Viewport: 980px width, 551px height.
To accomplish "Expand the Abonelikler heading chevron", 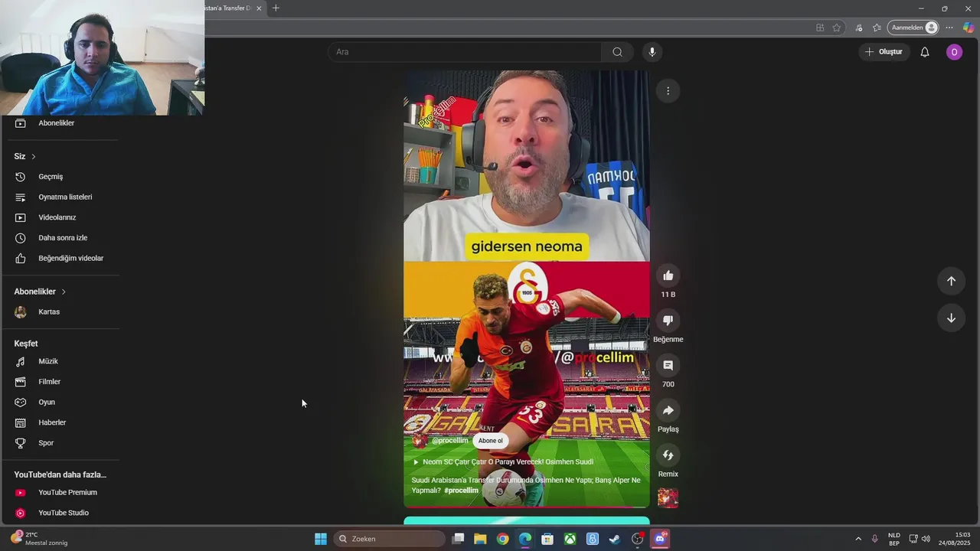I will [x=64, y=292].
